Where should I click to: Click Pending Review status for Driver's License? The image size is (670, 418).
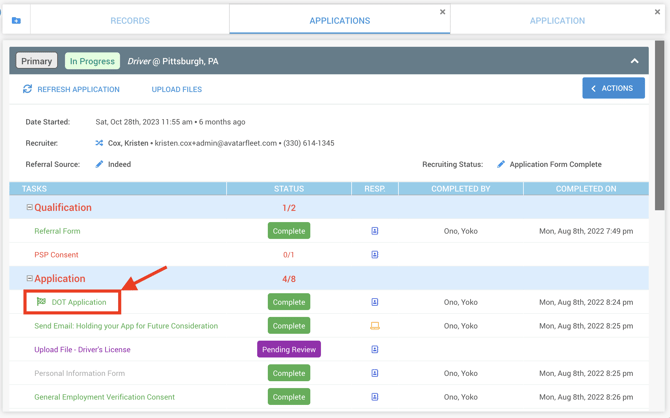(x=289, y=350)
